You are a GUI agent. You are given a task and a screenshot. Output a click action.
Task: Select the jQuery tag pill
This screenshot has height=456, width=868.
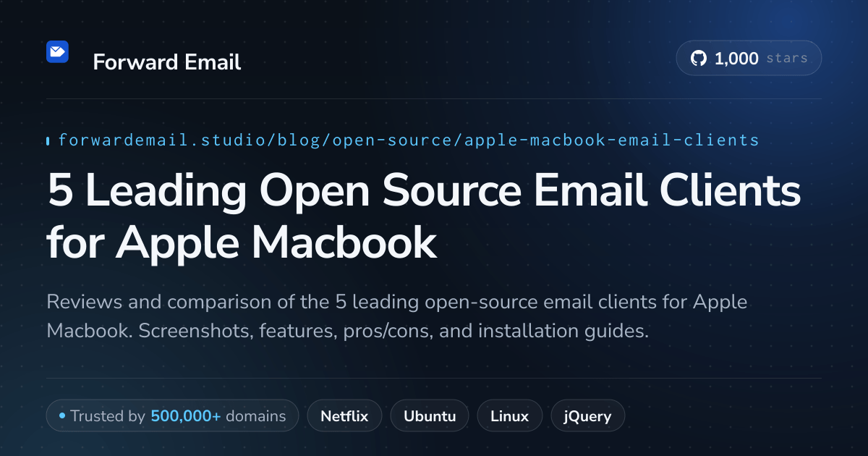coord(588,416)
